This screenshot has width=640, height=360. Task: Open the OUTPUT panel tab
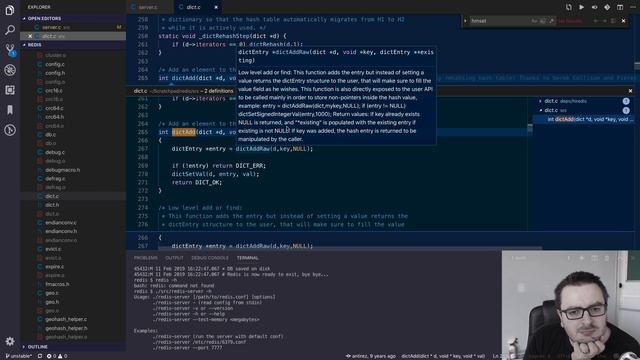point(174,258)
